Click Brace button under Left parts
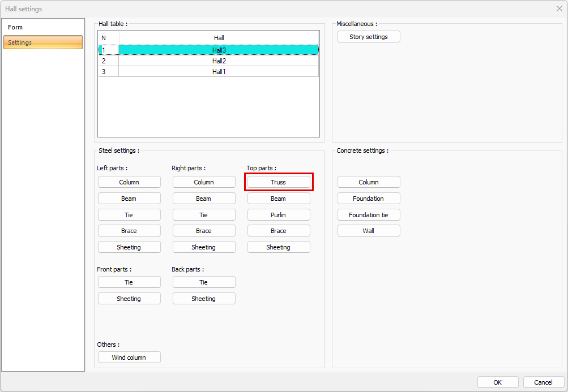This screenshot has height=392, width=568. [x=129, y=231]
